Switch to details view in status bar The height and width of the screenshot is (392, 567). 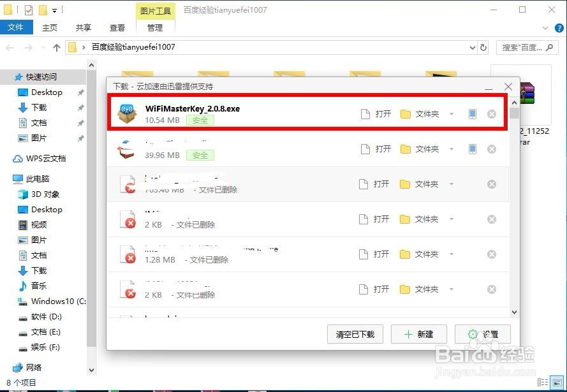tap(542, 382)
